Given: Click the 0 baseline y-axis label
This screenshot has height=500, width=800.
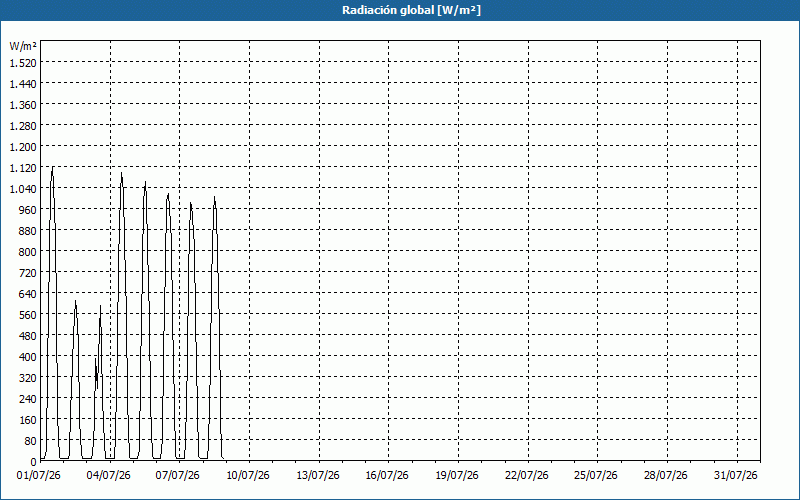Looking at the screenshot, I should (34, 462).
